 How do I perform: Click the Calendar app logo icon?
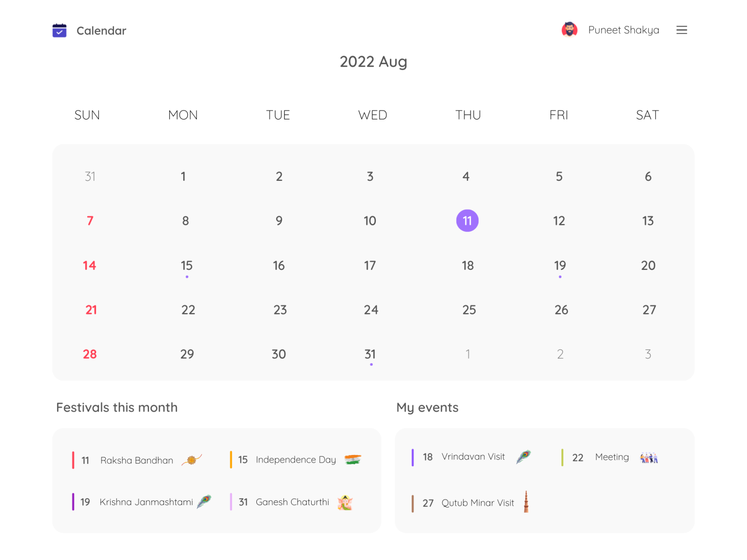pyautogui.click(x=60, y=30)
